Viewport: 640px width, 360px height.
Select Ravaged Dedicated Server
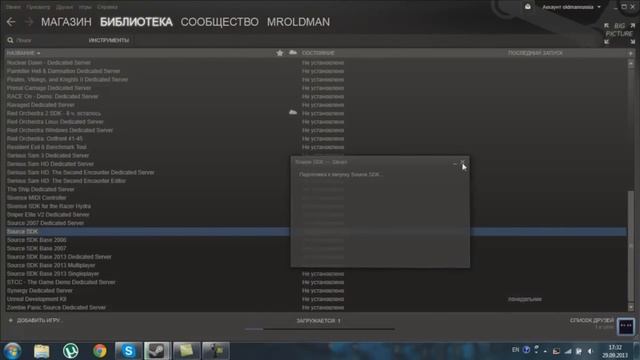[40, 105]
